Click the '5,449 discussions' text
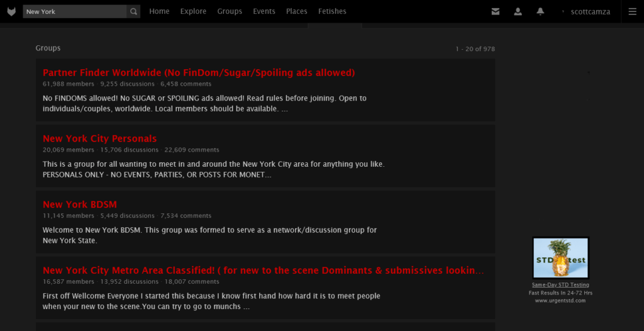 (127, 215)
